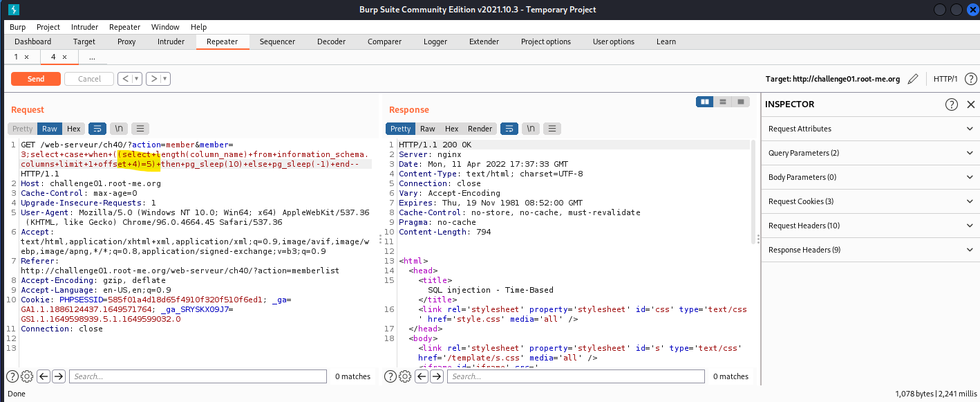This screenshot has height=402, width=980.
Task: Click the edit target pencil icon
Action: pyautogui.click(x=913, y=79)
